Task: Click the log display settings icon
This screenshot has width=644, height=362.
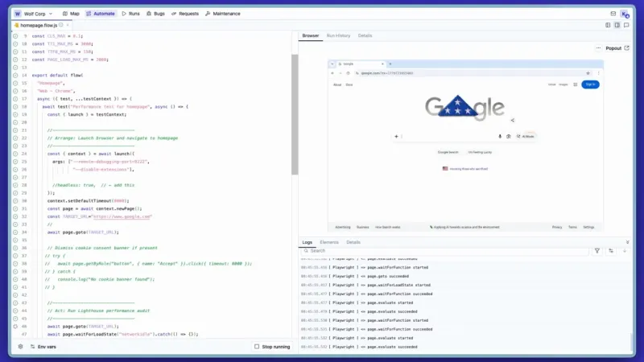Action: pos(611,251)
